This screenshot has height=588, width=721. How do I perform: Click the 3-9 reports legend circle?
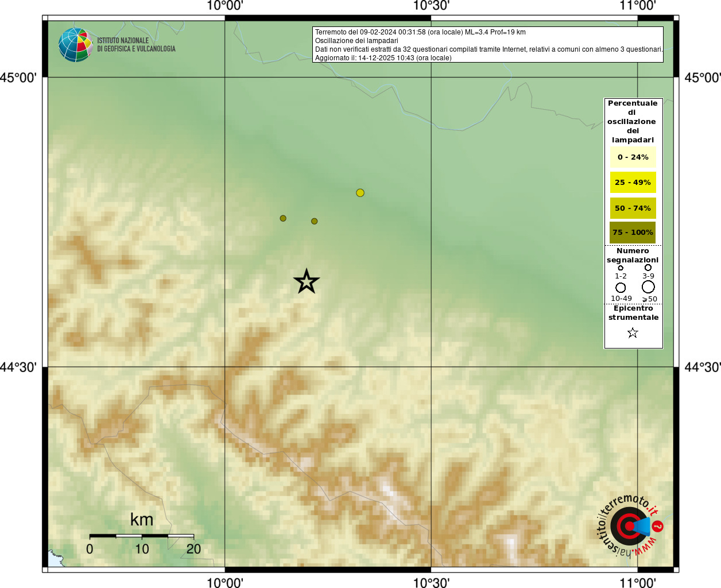[648, 268]
